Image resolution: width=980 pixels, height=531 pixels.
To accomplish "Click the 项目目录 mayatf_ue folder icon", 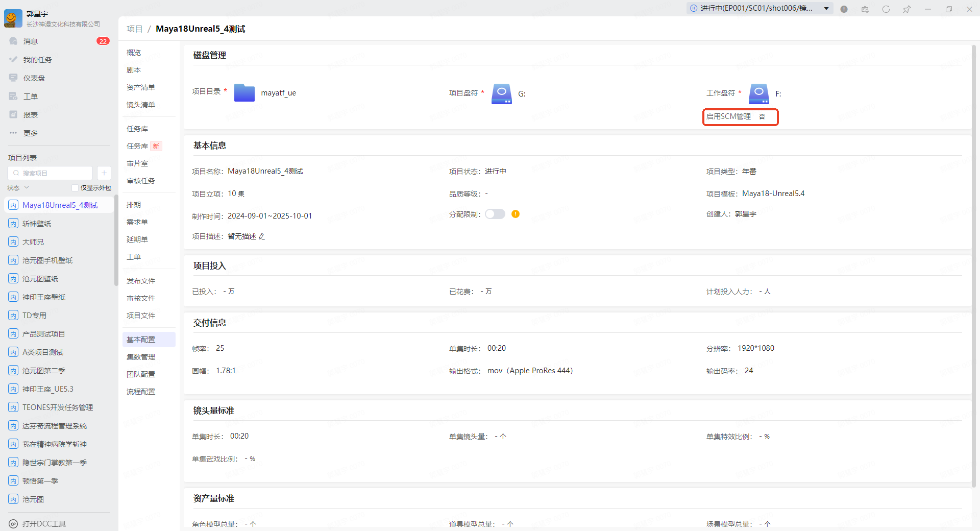I will pyautogui.click(x=244, y=93).
